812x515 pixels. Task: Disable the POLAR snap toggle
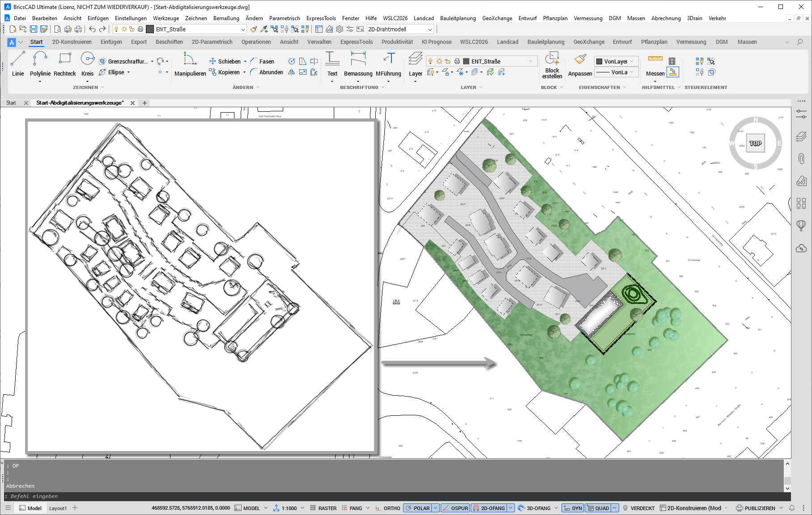click(x=420, y=508)
